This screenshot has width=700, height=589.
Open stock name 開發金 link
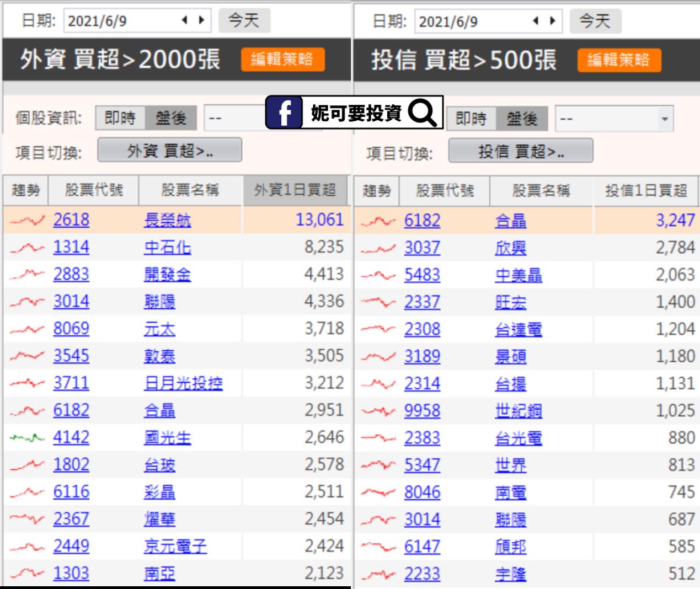[x=167, y=275]
